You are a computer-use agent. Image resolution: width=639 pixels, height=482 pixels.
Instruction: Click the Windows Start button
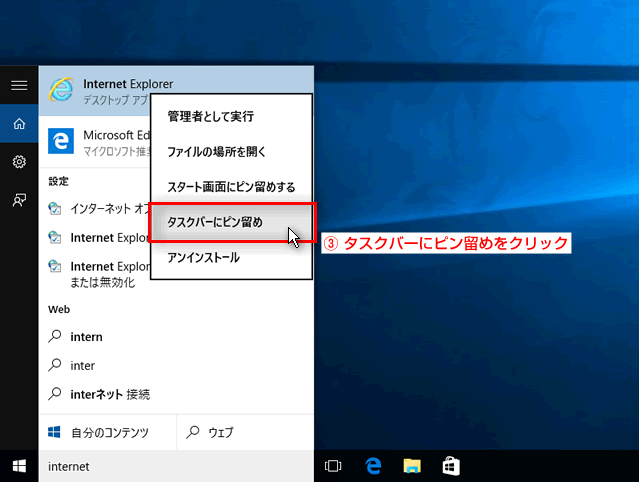19,466
